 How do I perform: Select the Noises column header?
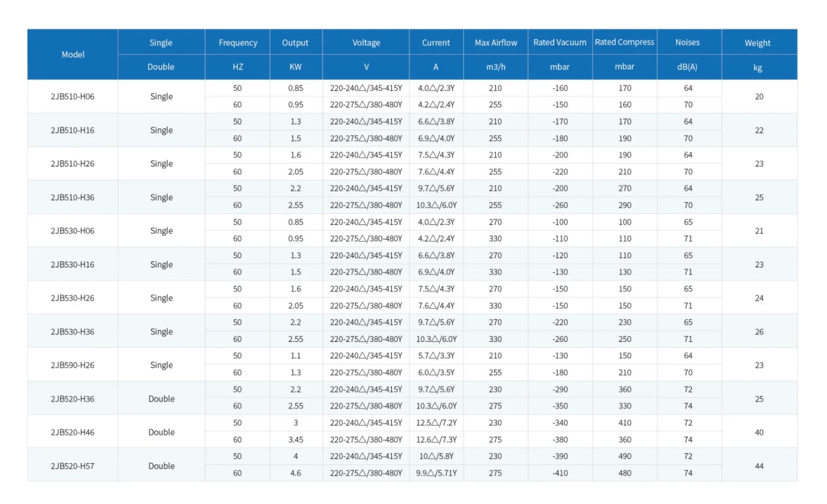click(x=688, y=42)
